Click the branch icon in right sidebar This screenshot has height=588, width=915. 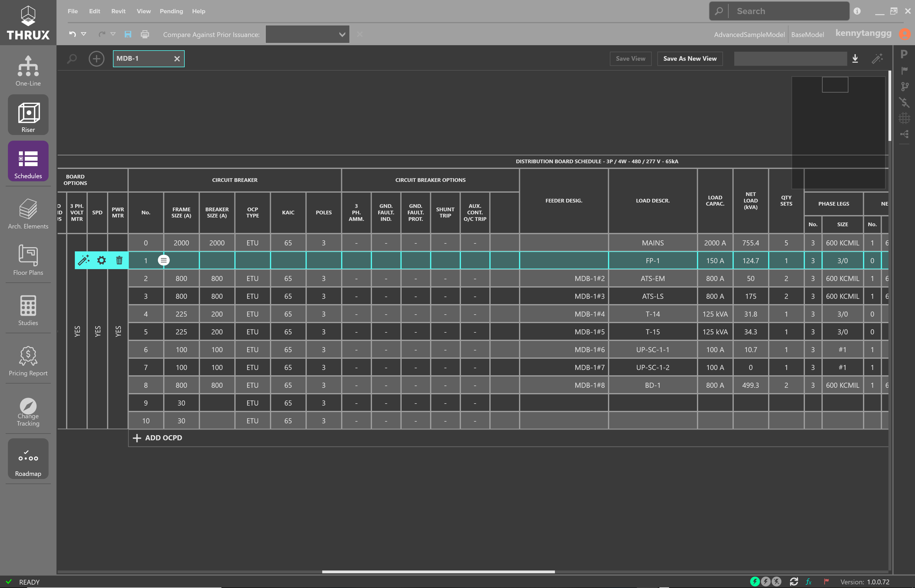pyautogui.click(x=904, y=86)
